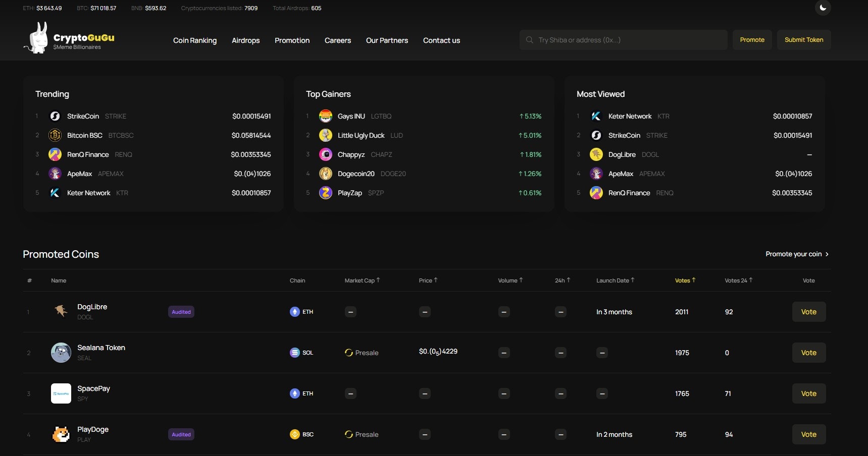Vote for SpacePay

pos(809,393)
